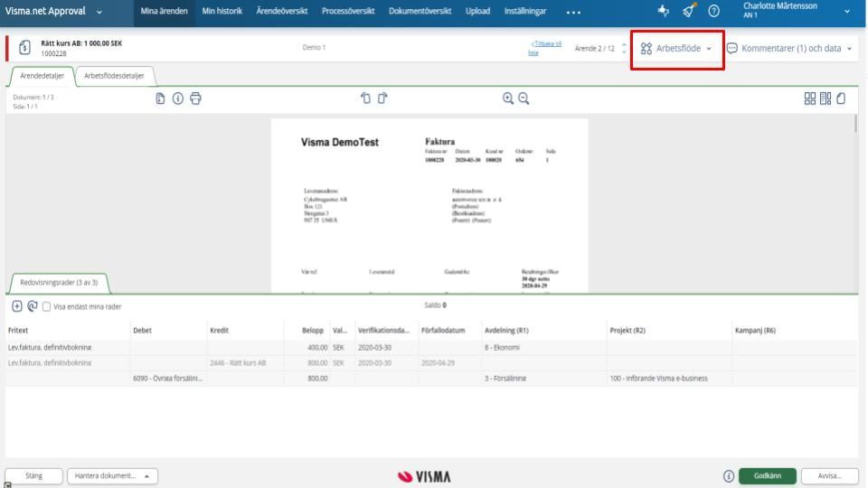Add a new accounting row

(17, 306)
